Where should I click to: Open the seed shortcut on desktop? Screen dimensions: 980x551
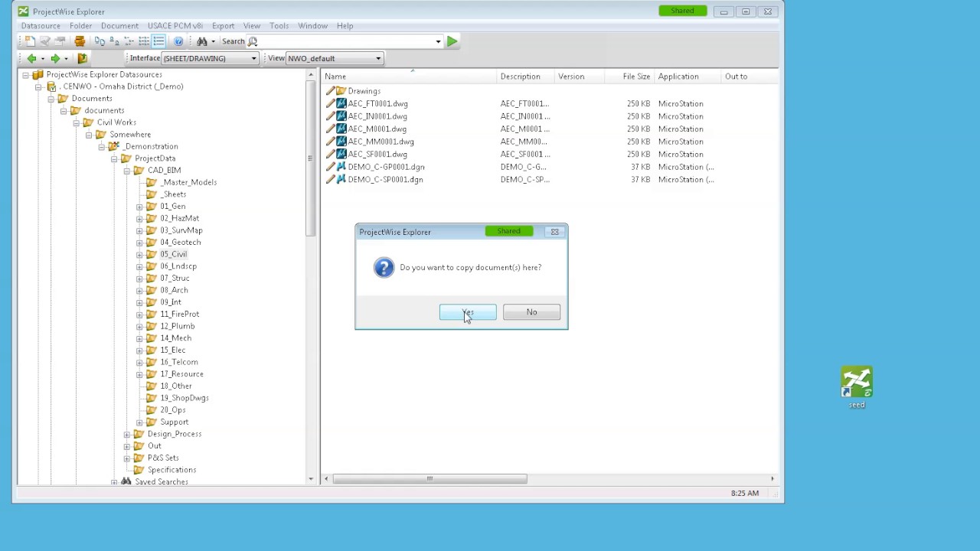coord(857,388)
